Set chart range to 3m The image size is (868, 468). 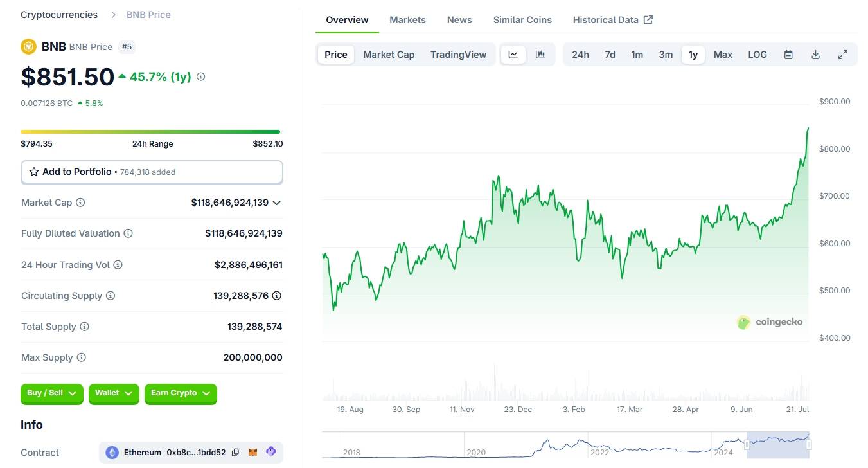pyautogui.click(x=666, y=55)
